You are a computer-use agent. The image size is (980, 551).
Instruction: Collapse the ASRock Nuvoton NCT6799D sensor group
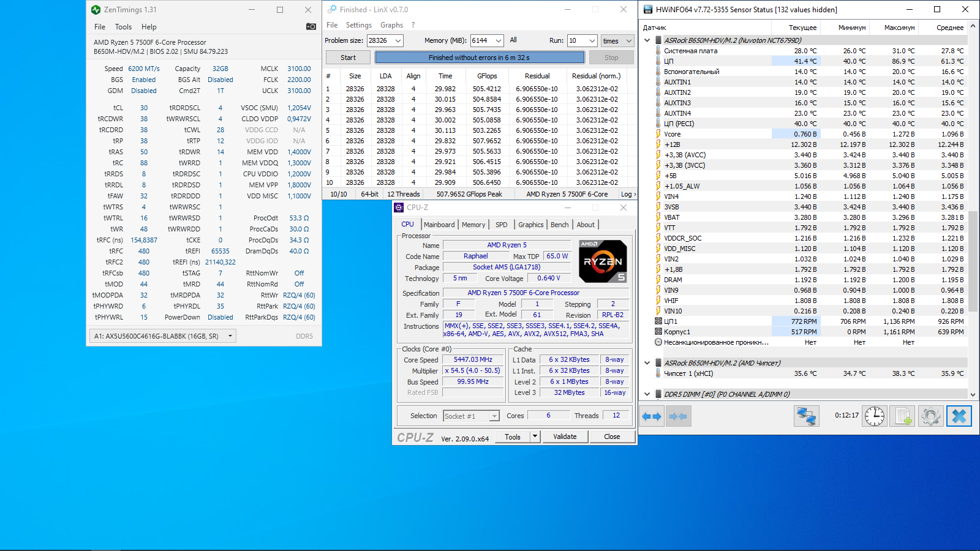coord(647,40)
